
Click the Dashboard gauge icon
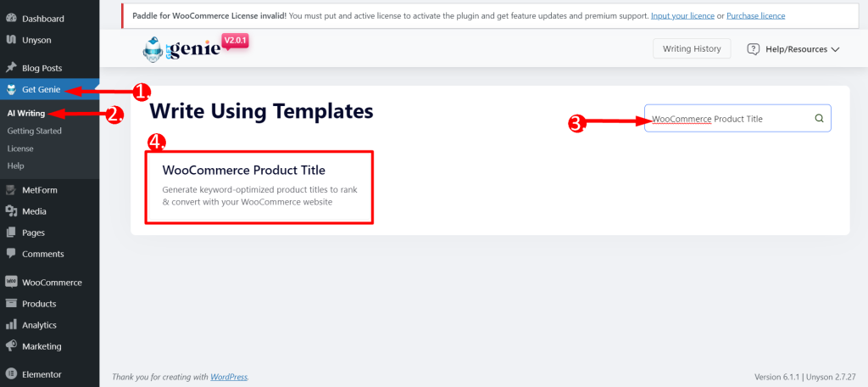[11, 19]
